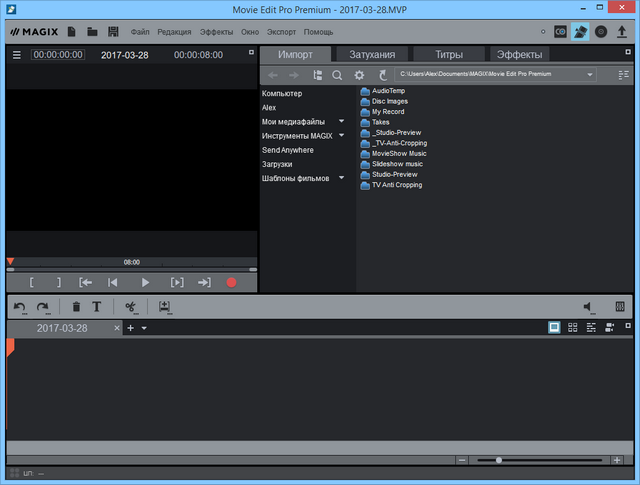
Task: Select the title text T tool
Action: point(97,307)
